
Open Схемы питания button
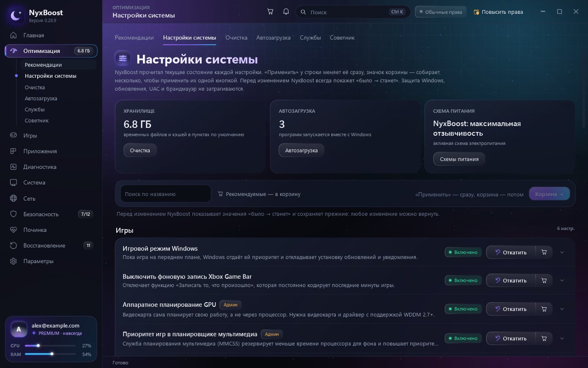pos(459,159)
